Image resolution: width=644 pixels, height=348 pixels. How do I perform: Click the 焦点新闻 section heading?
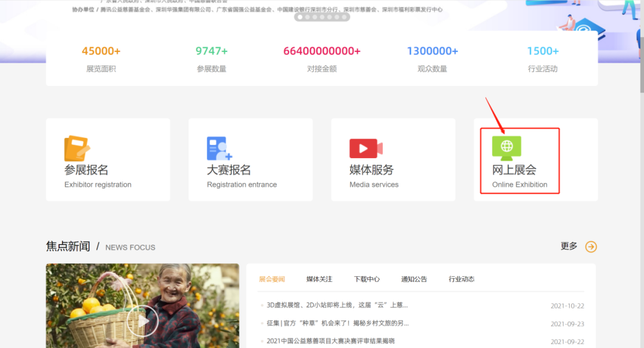tap(68, 247)
